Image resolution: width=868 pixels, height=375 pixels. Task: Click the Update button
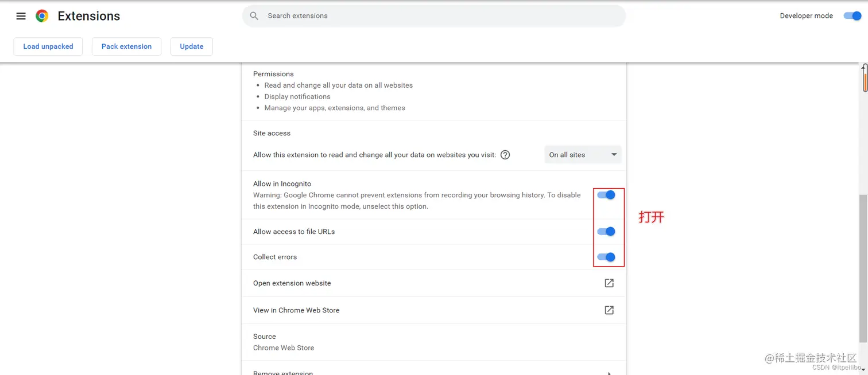point(192,46)
